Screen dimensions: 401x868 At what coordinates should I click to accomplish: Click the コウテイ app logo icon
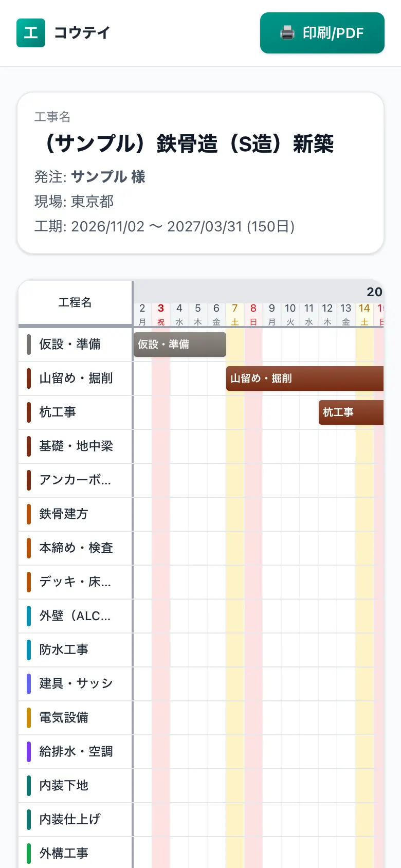(x=31, y=33)
